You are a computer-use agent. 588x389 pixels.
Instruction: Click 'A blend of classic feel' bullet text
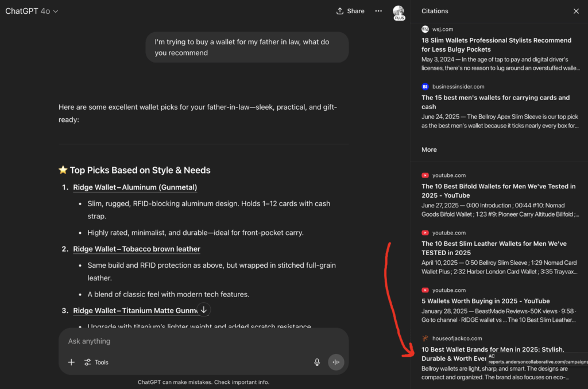click(168, 294)
